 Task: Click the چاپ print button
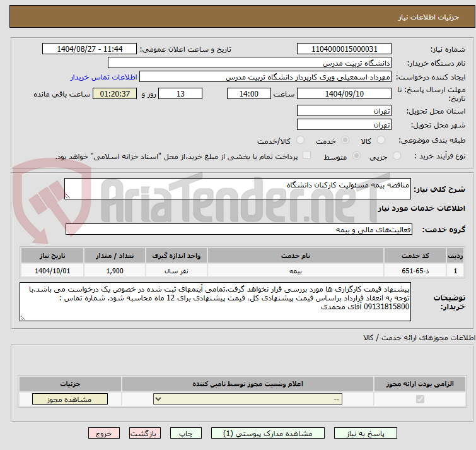tap(186, 434)
